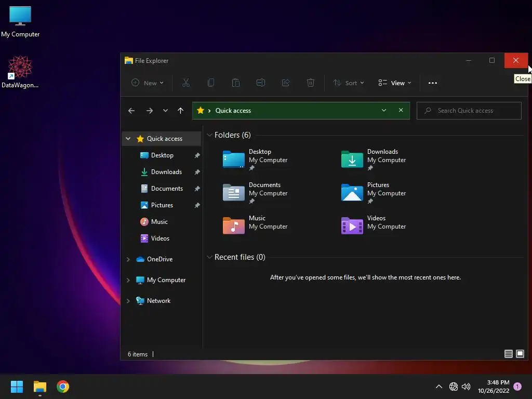
Task: Click the Search Quick access field
Action: point(469,111)
